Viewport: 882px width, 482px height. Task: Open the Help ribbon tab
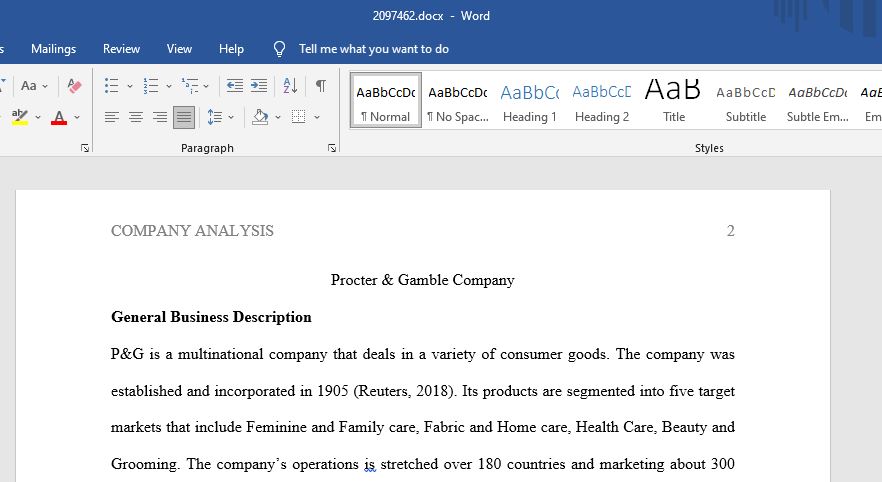(x=231, y=49)
